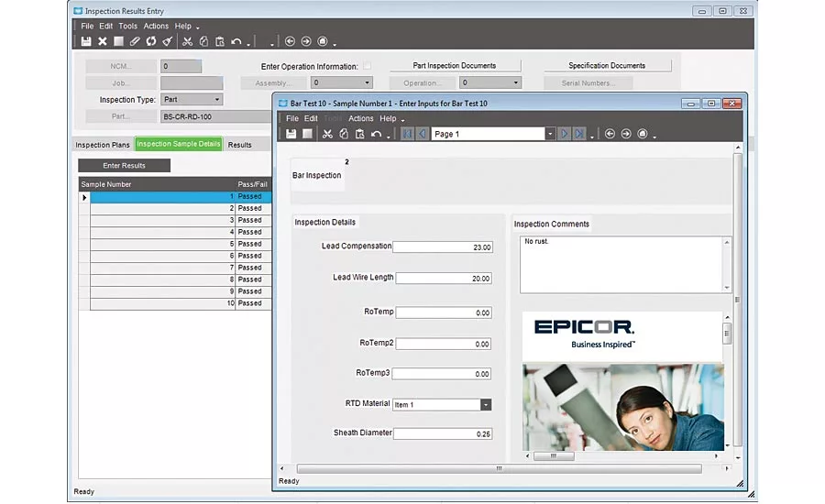Expand the Operation dropdown list
Viewport: 825px width, 504px height.
coord(515,82)
